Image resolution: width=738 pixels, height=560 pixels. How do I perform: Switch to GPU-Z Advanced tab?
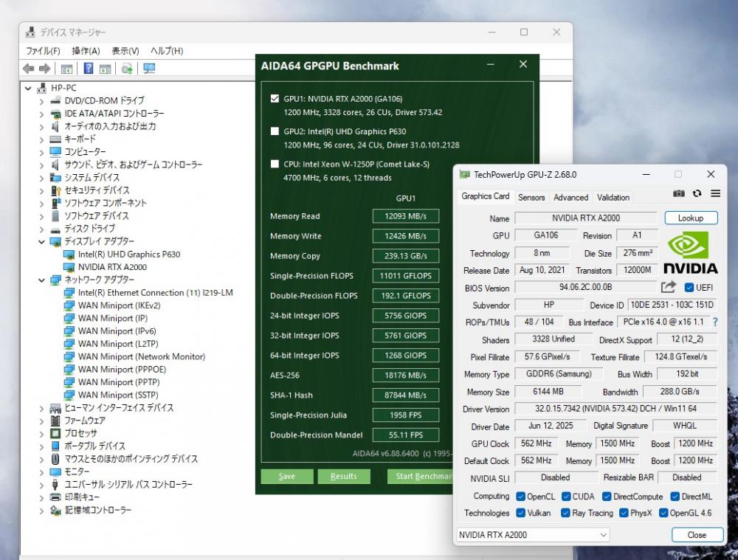pyautogui.click(x=570, y=197)
